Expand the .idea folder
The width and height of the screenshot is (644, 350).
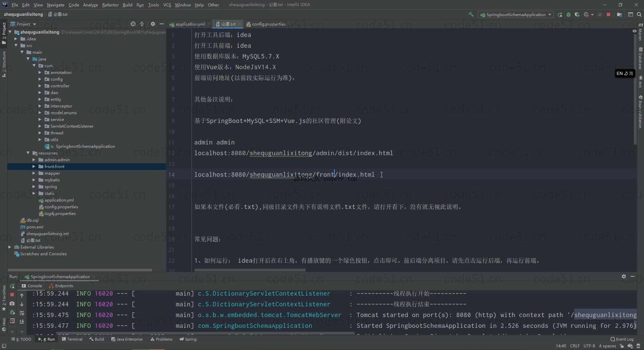pyautogui.click(x=15, y=39)
